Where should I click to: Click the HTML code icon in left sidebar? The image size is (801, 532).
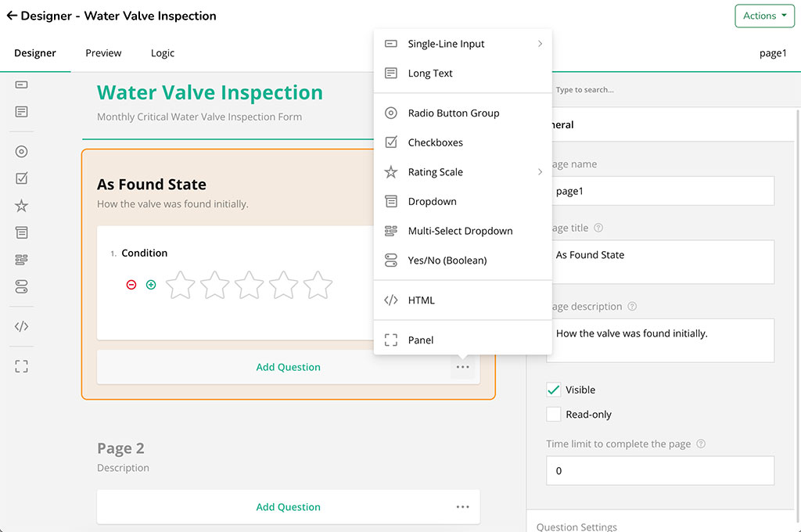click(x=22, y=327)
